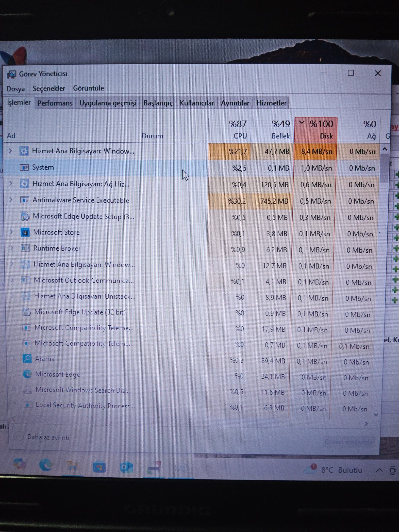Image resolution: width=399 pixels, height=532 pixels.
Task: Click the 8,4 MB/sn disk value
Action: [x=317, y=151]
